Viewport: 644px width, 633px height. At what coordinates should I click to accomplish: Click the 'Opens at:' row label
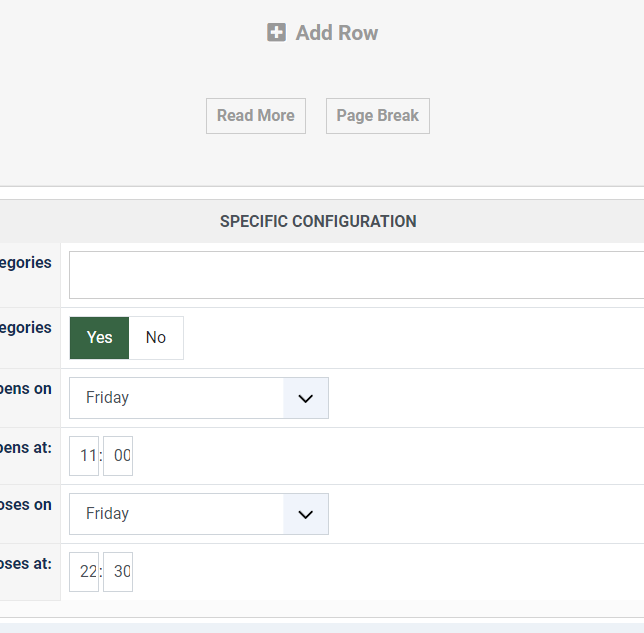tap(26, 447)
